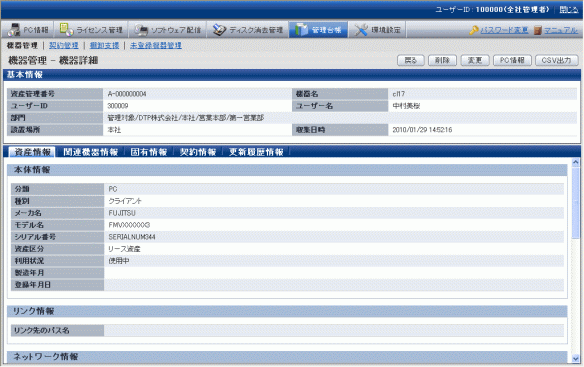Click the 戻る button
584x367 pixels.
410,60
